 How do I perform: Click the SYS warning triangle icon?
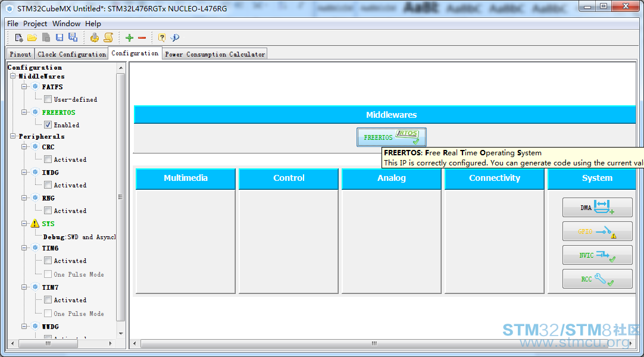coord(35,224)
